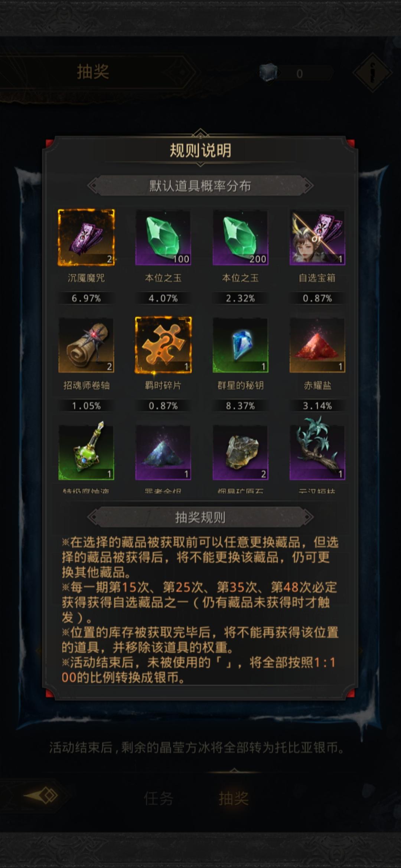This screenshot has width=401, height=868.
Task: Tap the 群星的秘钥 blue crystal icon
Action: pyautogui.click(x=240, y=345)
